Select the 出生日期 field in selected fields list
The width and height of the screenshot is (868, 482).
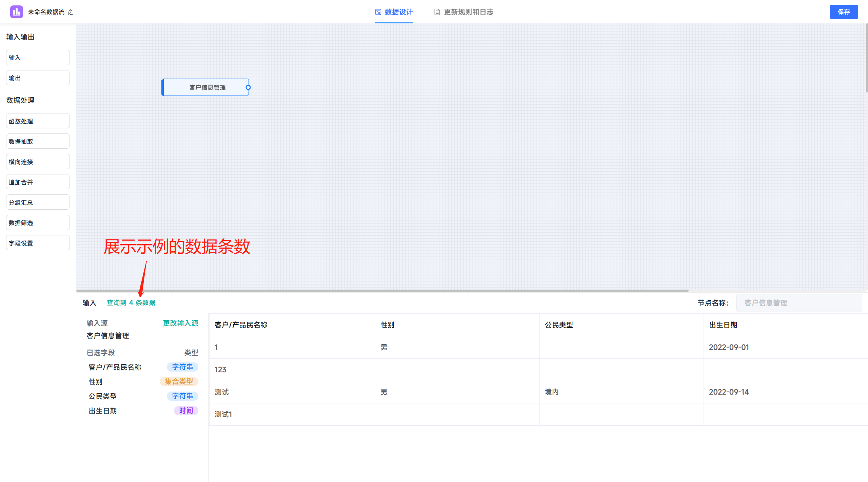[103, 411]
